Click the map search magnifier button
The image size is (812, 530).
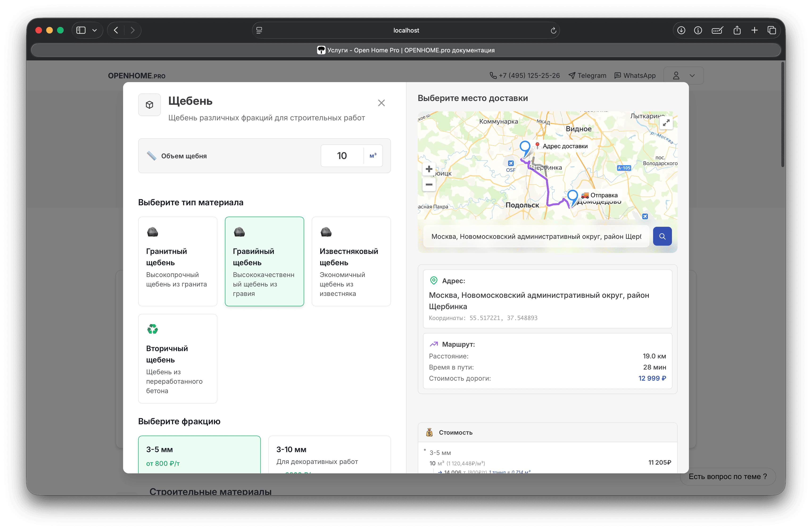point(662,236)
